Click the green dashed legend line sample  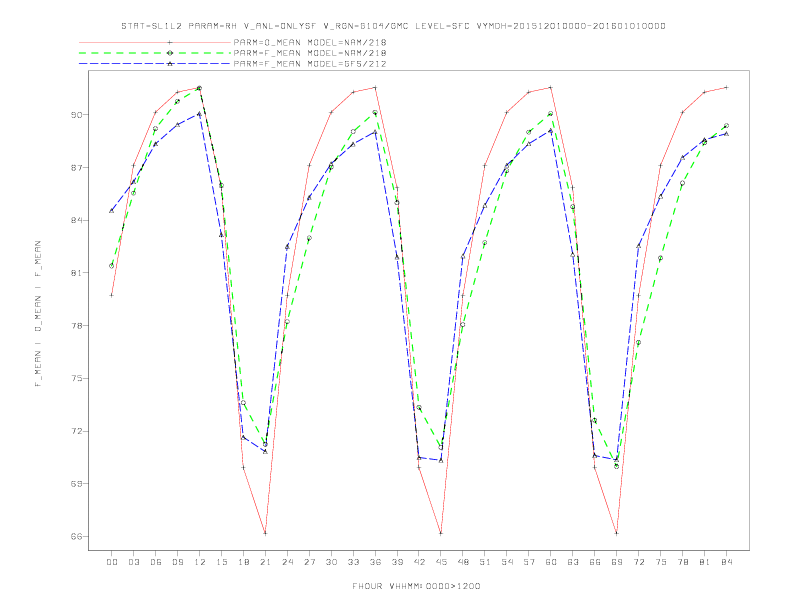click(x=155, y=53)
